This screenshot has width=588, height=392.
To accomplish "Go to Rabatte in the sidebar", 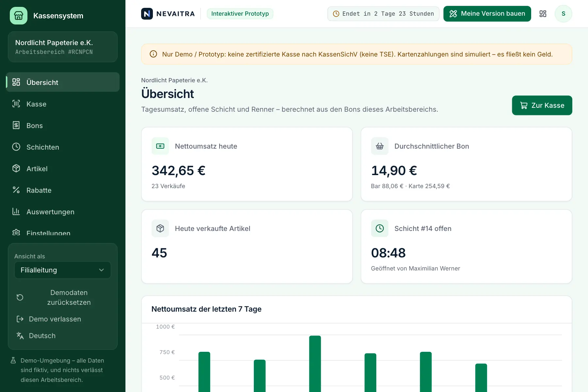I will [x=63, y=190].
